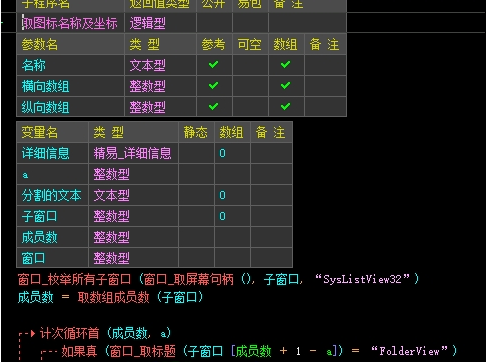
Task: Click the command 窗口_枚举所有子窗口 in the code
Action: [x=75, y=279]
